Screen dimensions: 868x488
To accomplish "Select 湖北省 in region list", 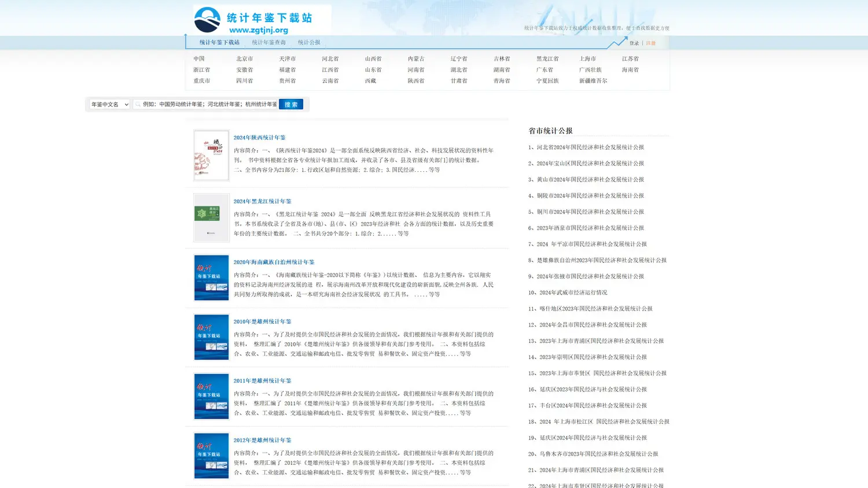I will (459, 70).
